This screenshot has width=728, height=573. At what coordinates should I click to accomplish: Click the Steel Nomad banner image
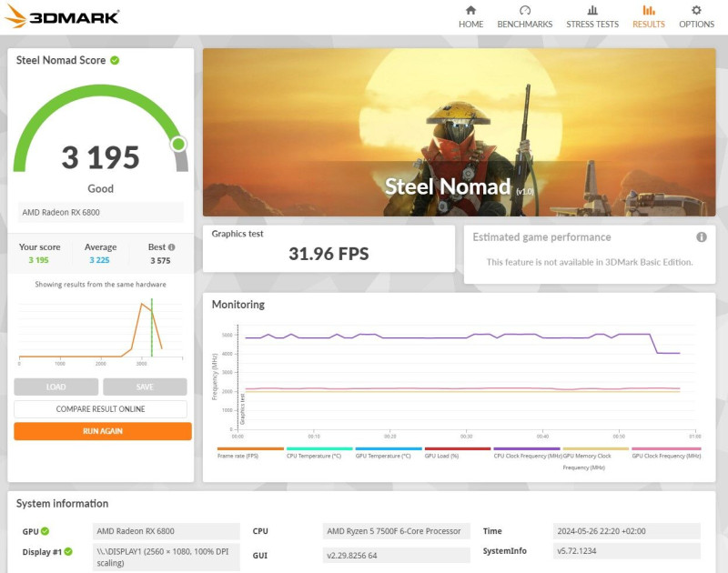[460, 132]
